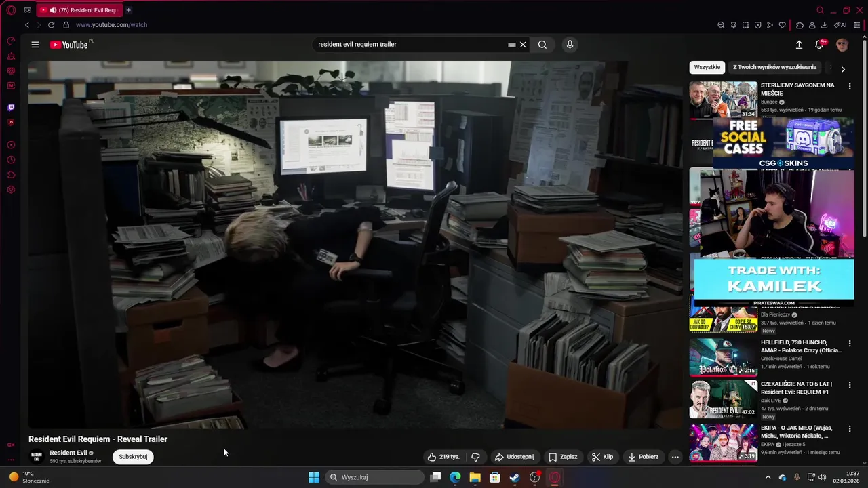Bookmark page with heart icon
The image size is (868, 488).
pos(782,25)
